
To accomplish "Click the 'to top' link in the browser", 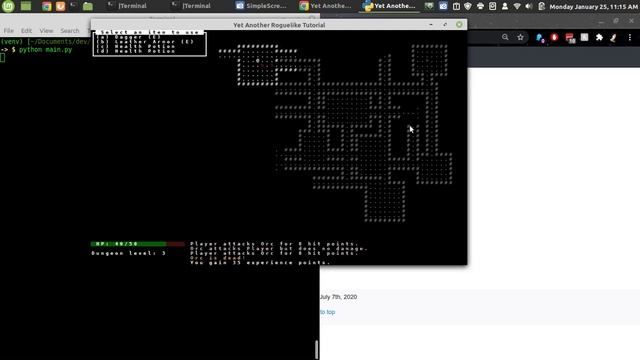I will click(x=327, y=312).
